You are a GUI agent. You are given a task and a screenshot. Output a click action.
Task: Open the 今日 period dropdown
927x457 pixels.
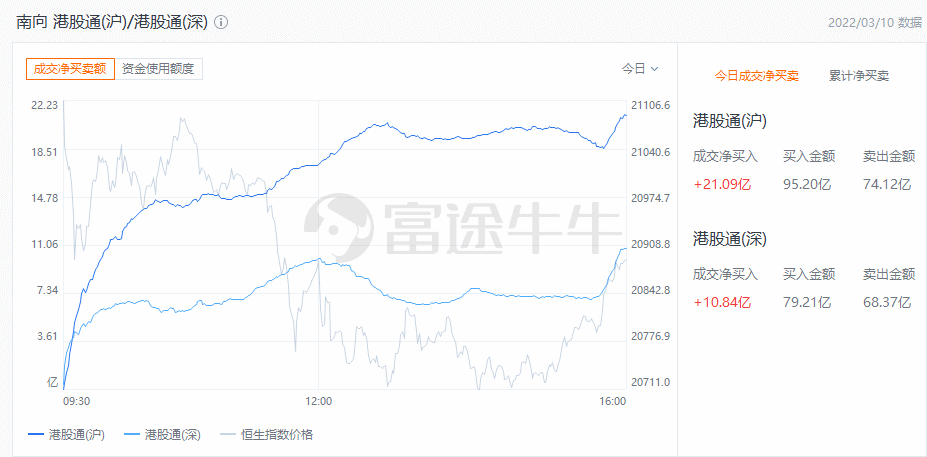click(640, 69)
